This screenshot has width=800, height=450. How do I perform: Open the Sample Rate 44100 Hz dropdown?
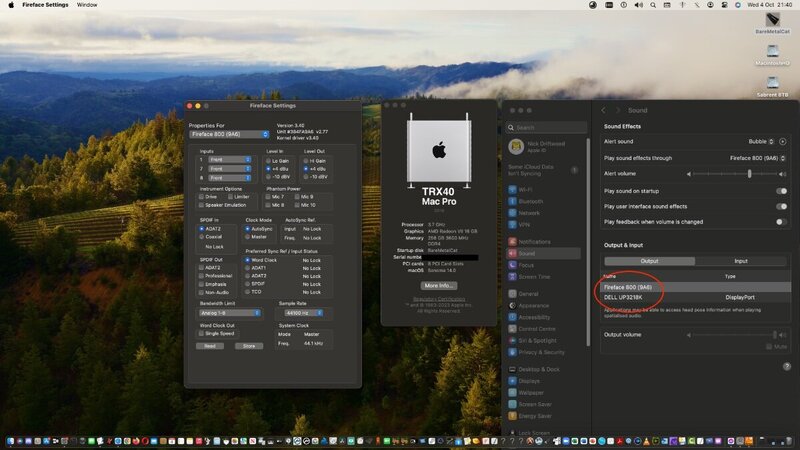click(304, 313)
